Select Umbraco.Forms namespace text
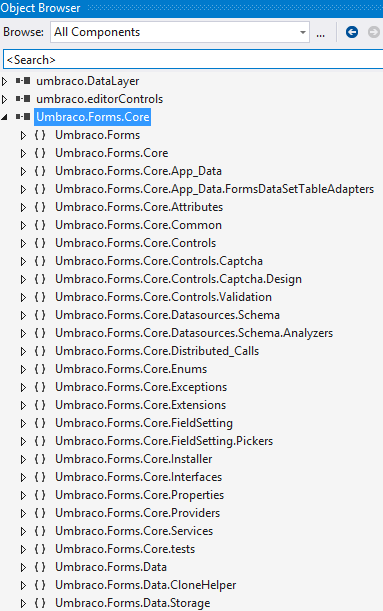This screenshot has height=611, width=383. pyautogui.click(x=97, y=135)
